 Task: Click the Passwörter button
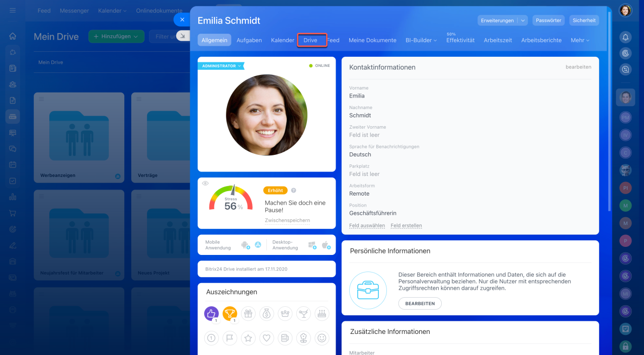(x=548, y=21)
